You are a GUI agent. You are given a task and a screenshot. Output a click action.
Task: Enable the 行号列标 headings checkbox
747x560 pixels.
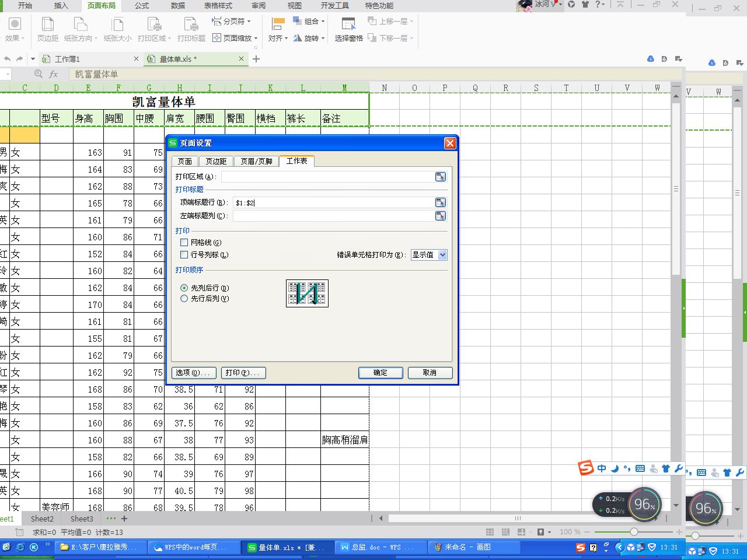pos(184,255)
